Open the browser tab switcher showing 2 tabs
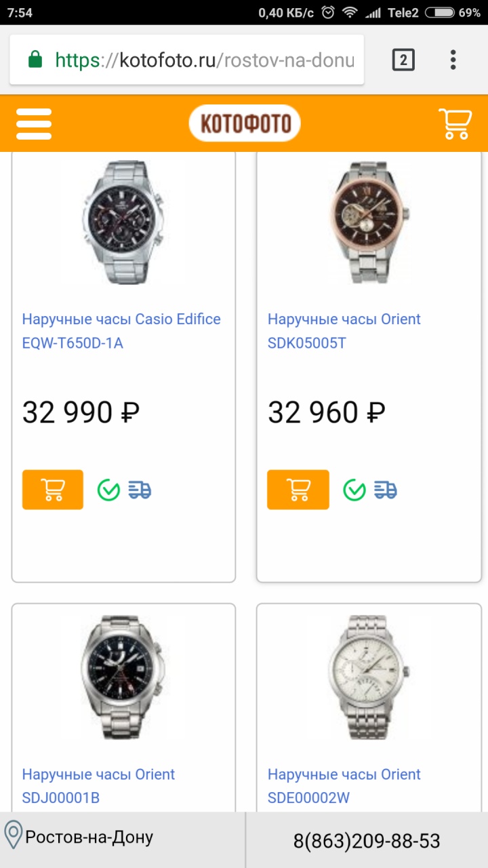488x868 pixels. click(403, 60)
